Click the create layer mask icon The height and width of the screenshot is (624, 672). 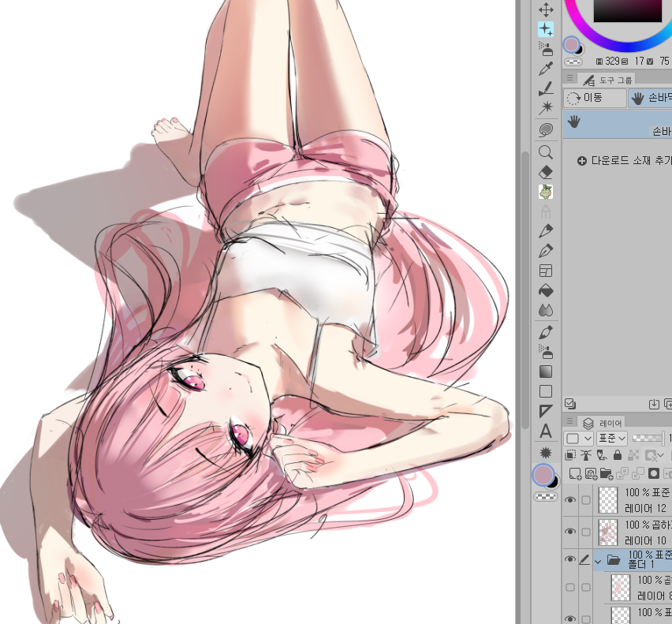[654, 473]
